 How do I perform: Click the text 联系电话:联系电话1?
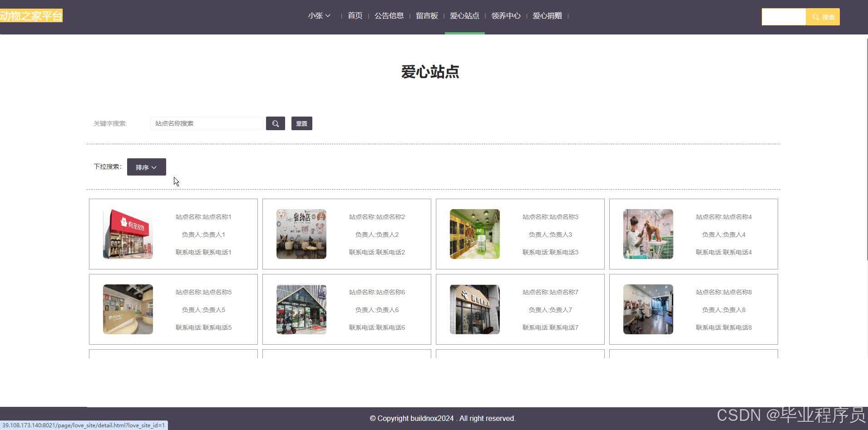point(203,252)
